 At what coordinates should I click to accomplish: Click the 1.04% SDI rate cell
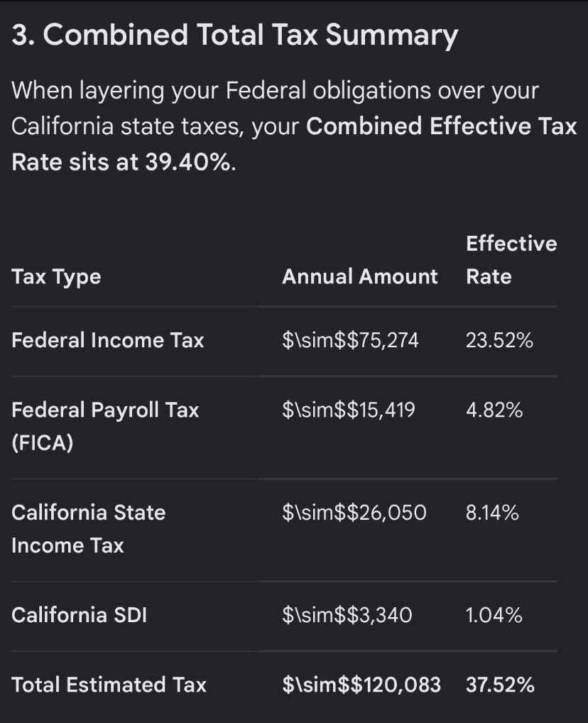tap(494, 615)
